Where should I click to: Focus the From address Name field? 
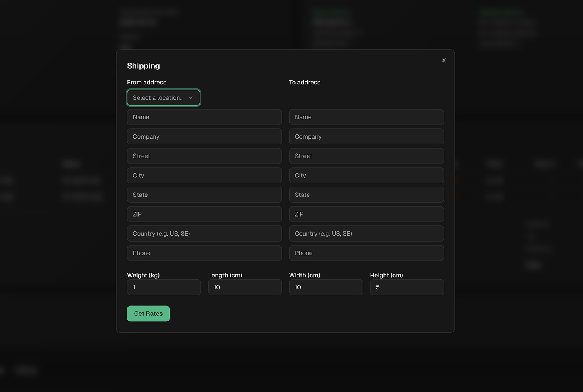point(204,117)
